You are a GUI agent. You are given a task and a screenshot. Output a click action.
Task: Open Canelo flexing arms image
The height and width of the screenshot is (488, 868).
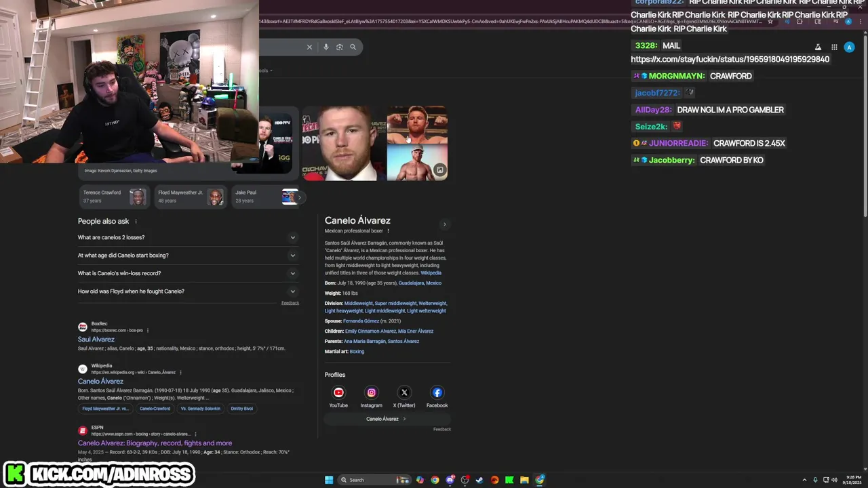pos(417,124)
